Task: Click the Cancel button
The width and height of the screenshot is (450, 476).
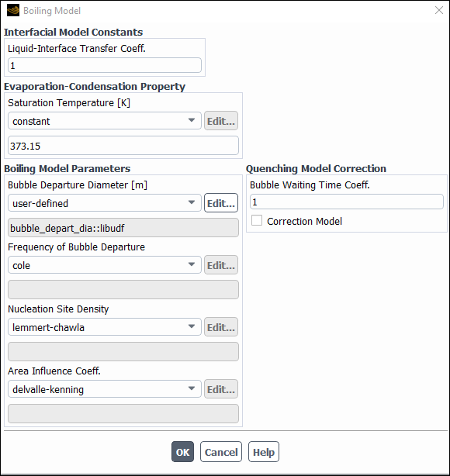Action: coord(221,452)
